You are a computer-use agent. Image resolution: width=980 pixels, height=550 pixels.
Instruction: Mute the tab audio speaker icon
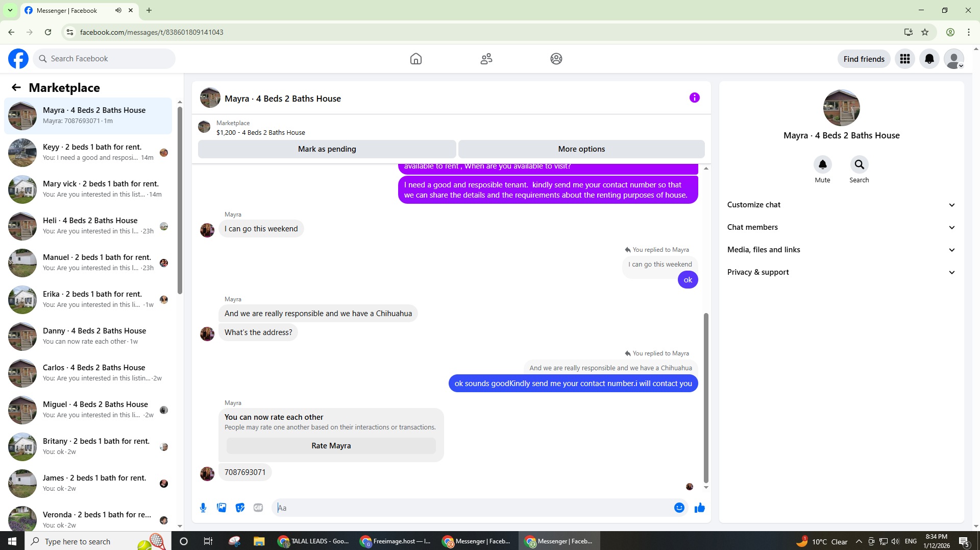(x=118, y=10)
